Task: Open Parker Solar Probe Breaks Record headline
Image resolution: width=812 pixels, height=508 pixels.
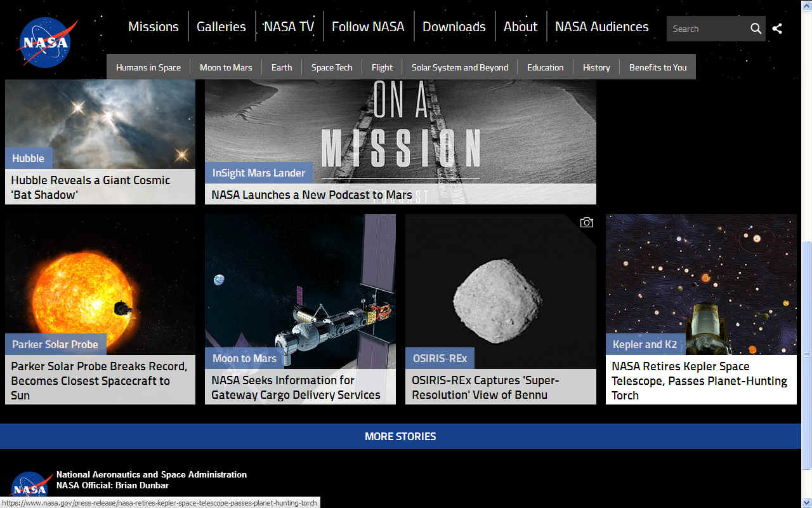Action: click(100, 380)
